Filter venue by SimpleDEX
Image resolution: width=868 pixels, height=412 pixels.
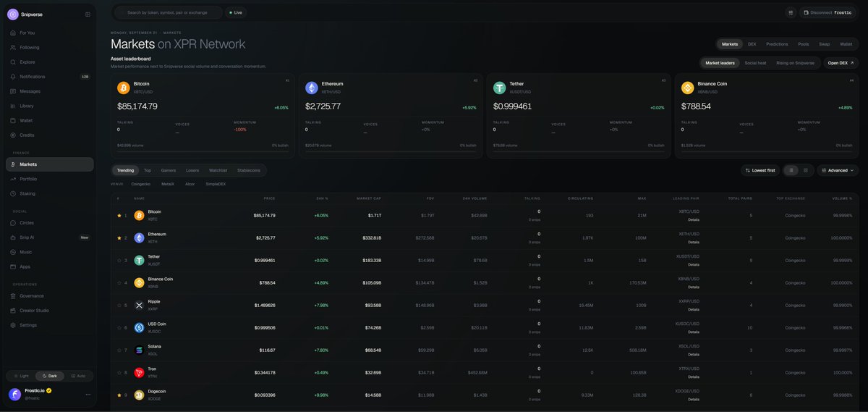(x=216, y=184)
